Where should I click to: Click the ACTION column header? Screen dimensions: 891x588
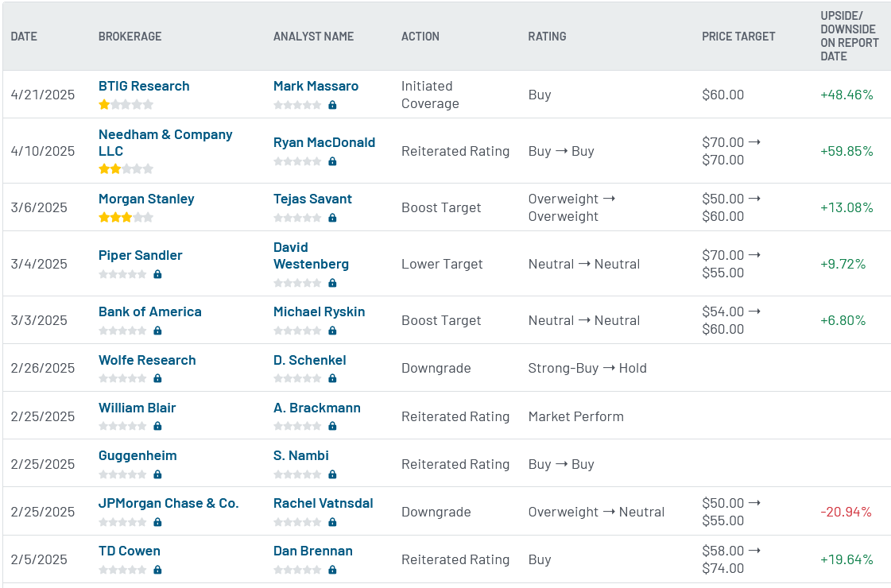pyautogui.click(x=420, y=37)
